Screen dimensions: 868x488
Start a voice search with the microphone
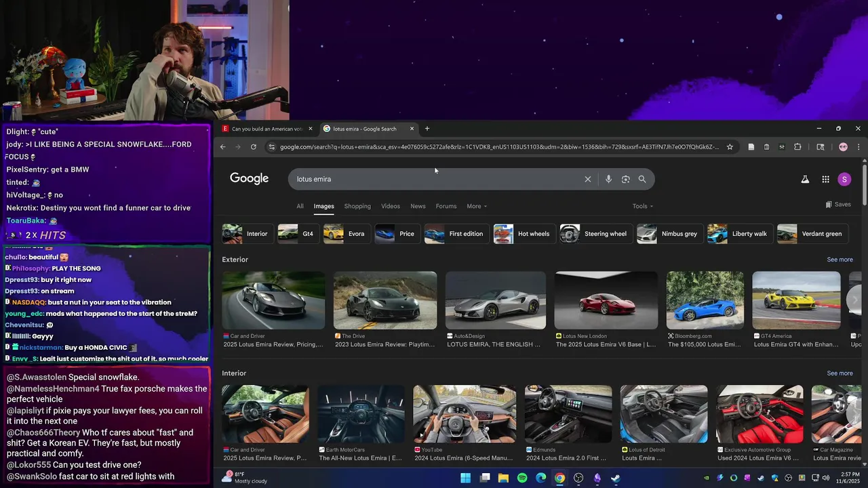(608, 179)
